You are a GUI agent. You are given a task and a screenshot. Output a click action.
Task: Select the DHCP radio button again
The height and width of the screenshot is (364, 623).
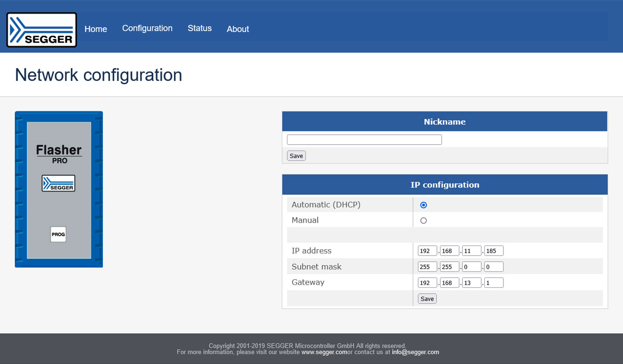click(x=423, y=205)
